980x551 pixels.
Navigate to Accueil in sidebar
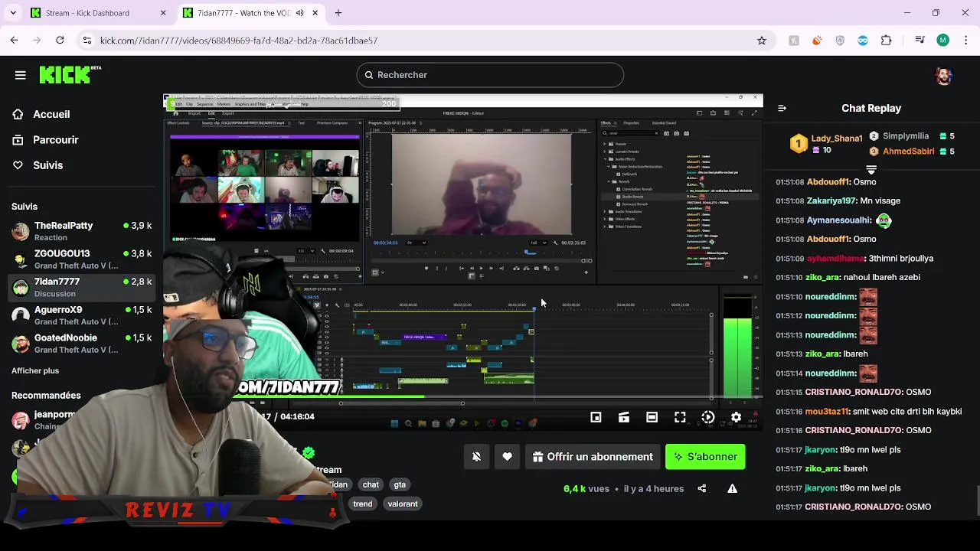click(x=51, y=114)
